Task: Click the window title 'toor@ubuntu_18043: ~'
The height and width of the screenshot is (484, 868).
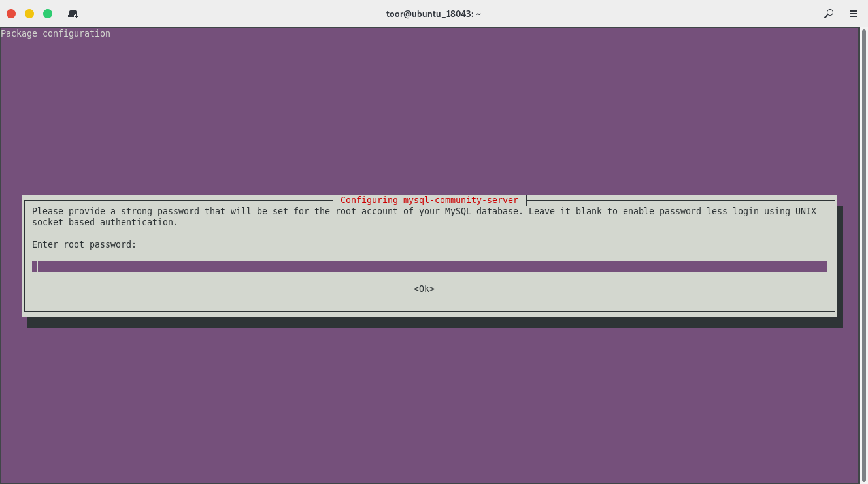Action: (433, 14)
